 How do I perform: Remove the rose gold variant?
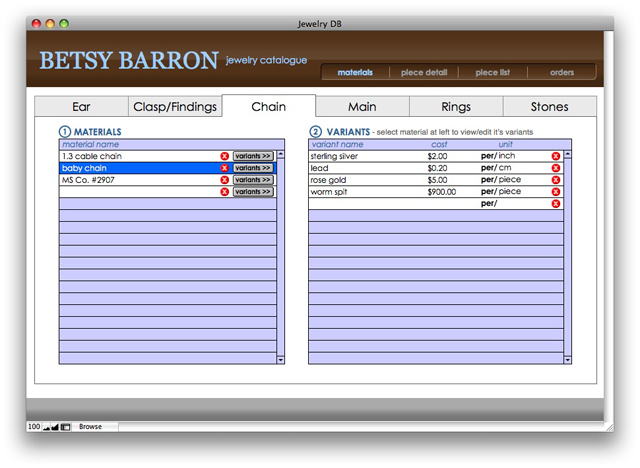556,180
